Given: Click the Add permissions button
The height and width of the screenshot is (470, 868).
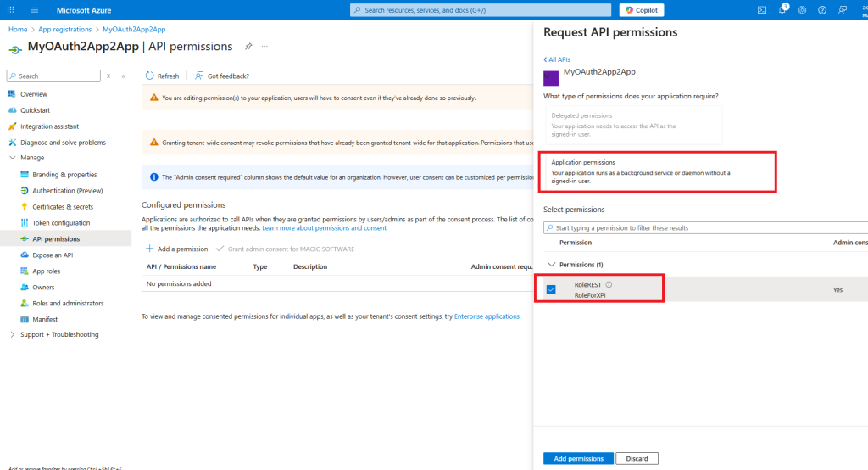Looking at the screenshot, I should click(x=576, y=458).
